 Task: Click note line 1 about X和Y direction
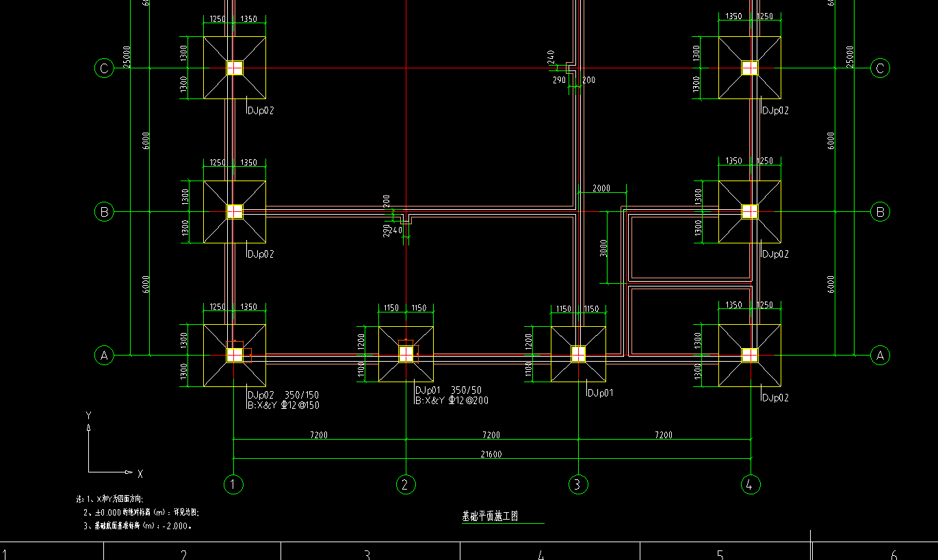[x=110, y=500]
